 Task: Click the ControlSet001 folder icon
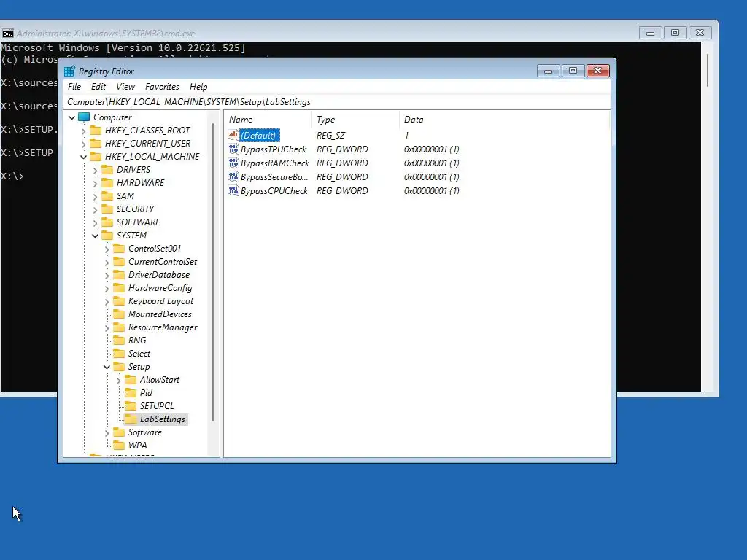(x=119, y=249)
